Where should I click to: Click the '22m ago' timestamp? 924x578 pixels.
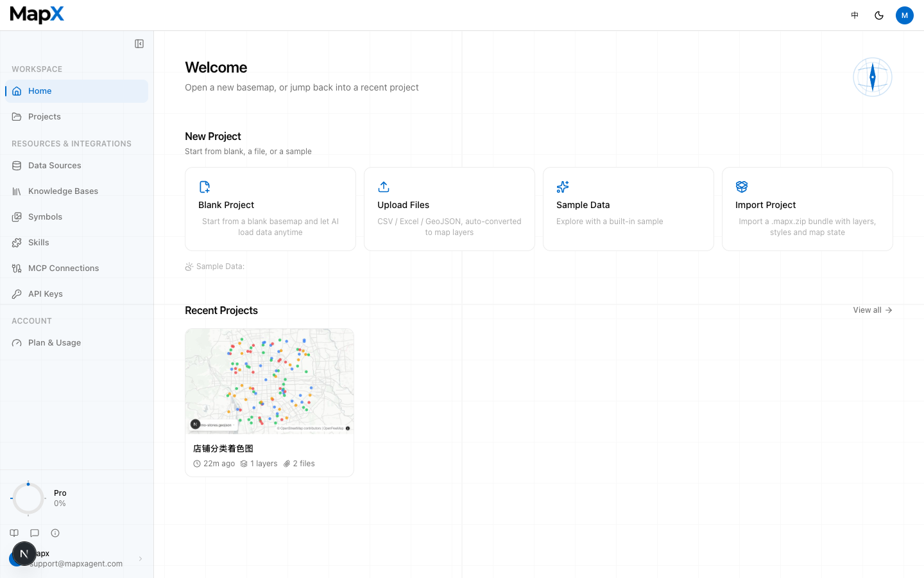(x=214, y=464)
